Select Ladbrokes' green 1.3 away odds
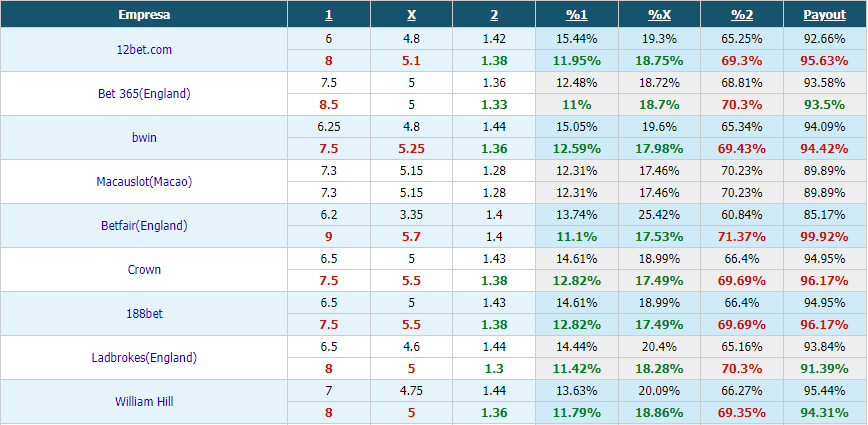 494,369
